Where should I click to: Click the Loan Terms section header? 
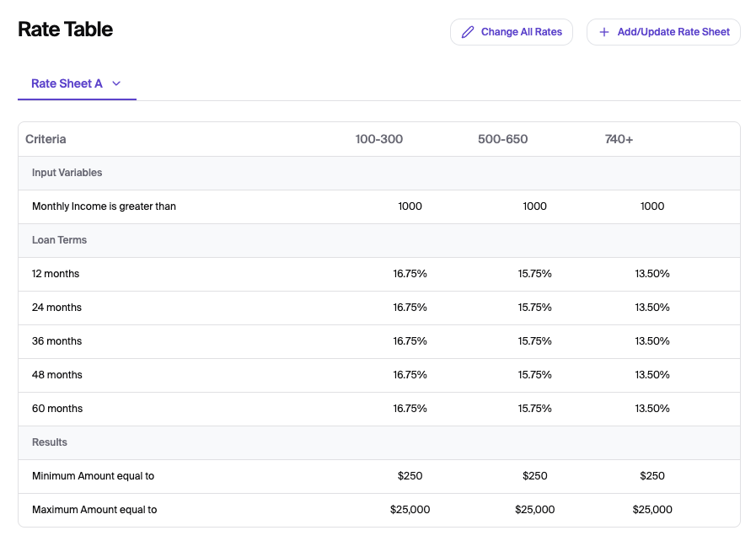click(59, 240)
